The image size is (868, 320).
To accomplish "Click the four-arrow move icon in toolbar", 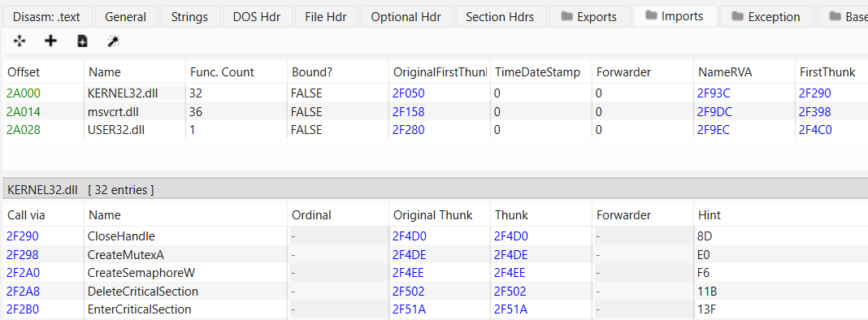I will click(19, 41).
